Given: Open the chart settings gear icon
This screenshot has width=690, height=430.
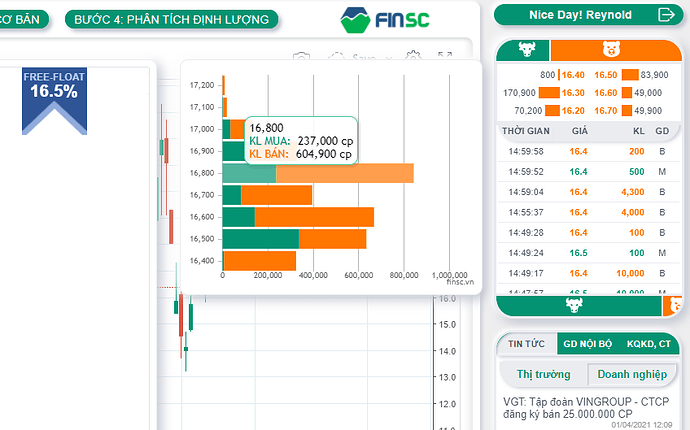Looking at the screenshot, I should click(413, 56).
